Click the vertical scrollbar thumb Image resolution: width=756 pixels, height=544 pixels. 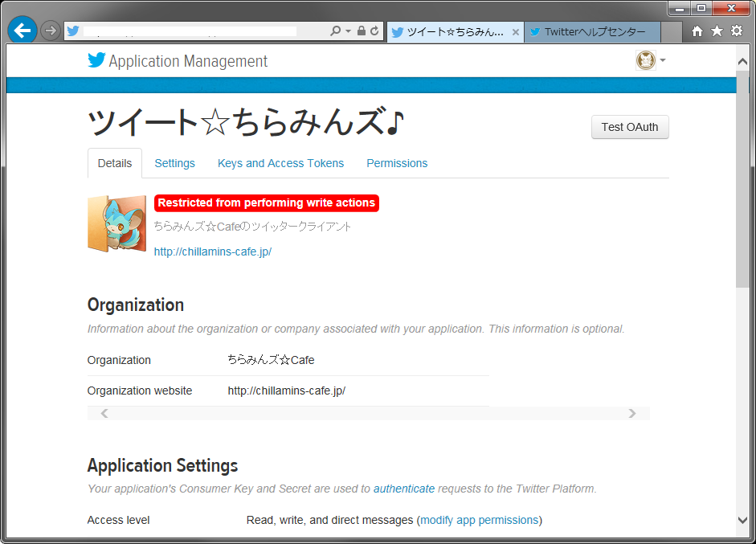coord(742,178)
